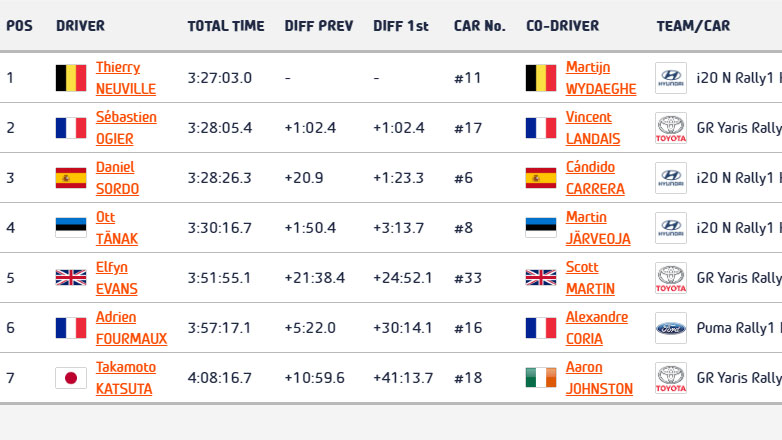The height and width of the screenshot is (440, 782).
Task: Click the TOTAL TIME column header
Action: pos(226,26)
